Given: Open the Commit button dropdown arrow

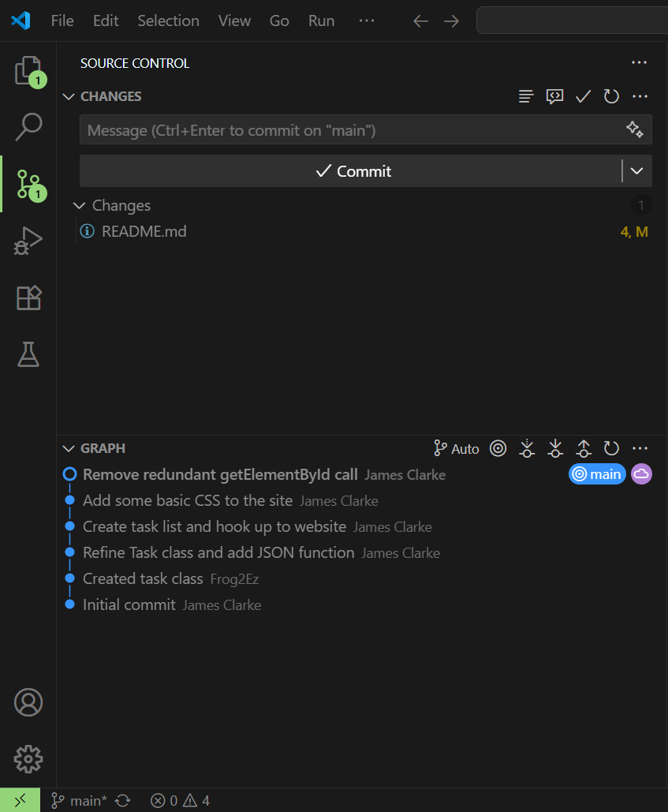Looking at the screenshot, I should [637, 171].
